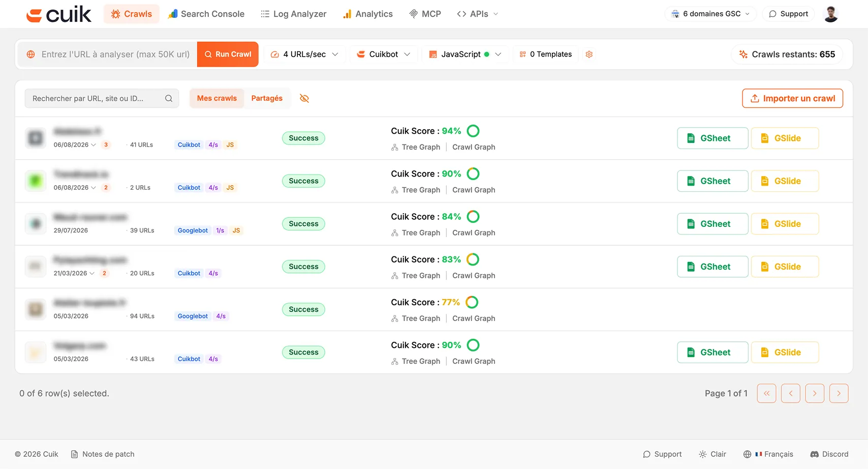
Task: Open crawl settings gear icon
Action: coord(589,54)
